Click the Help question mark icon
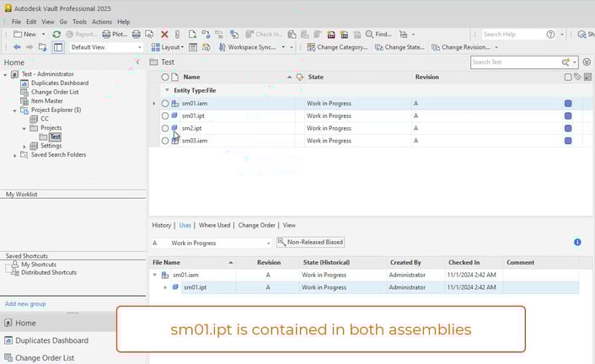Image resolution: width=595 pixels, height=364 pixels. tap(550, 35)
